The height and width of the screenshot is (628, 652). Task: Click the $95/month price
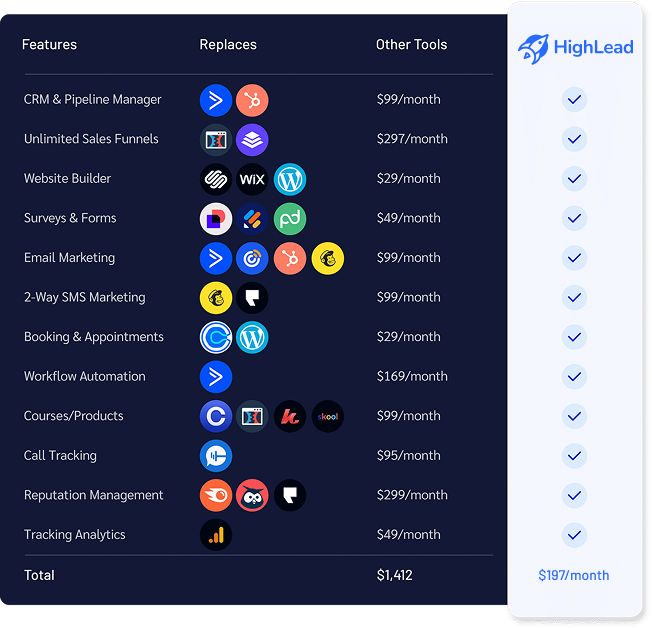click(x=408, y=456)
